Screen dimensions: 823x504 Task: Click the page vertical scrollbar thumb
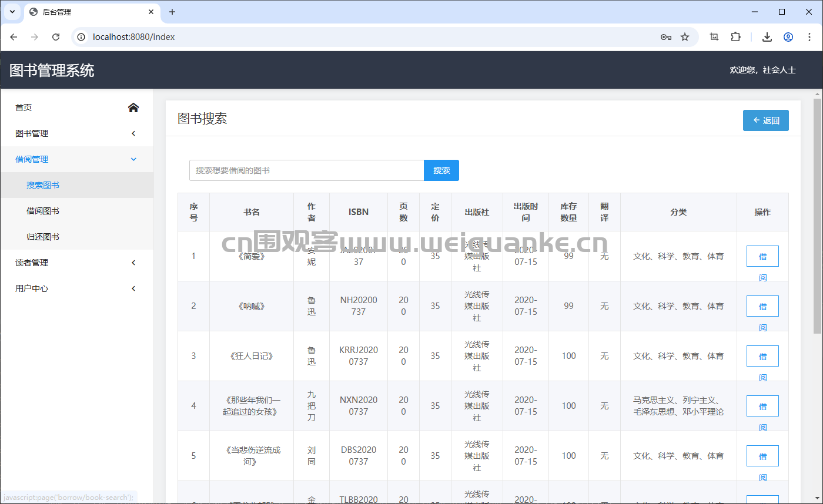tap(817, 216)
